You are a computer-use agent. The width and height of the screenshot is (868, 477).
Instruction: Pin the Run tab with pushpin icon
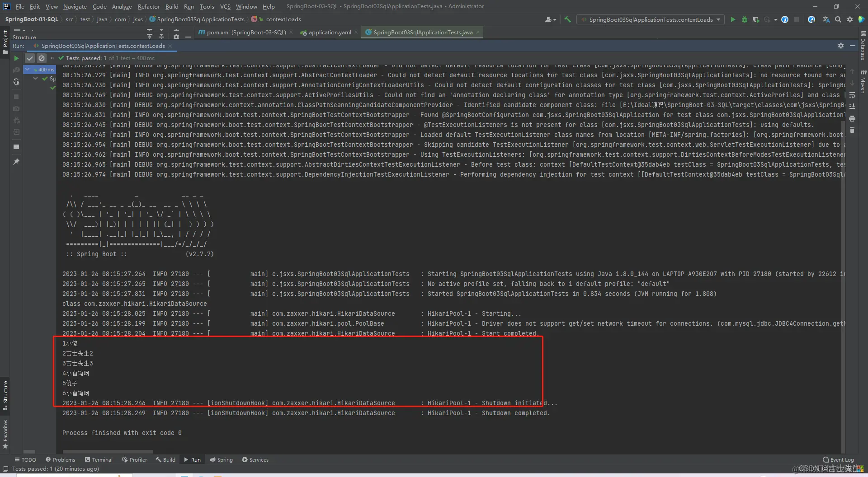coord(16,162)
